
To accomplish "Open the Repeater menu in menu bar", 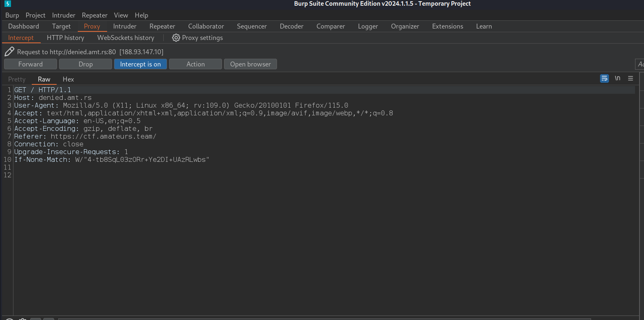I will pyautogui.click(x=95, y=15).
